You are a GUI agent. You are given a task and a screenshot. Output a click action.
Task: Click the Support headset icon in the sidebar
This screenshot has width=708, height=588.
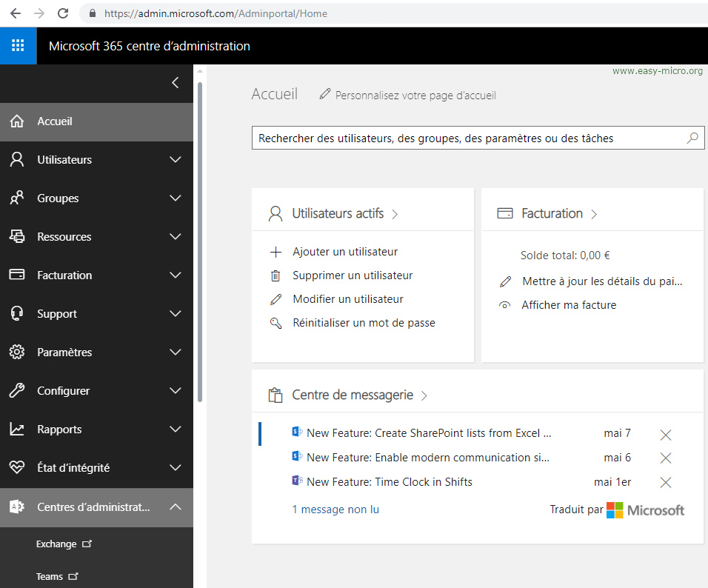(x=17, y=313)
